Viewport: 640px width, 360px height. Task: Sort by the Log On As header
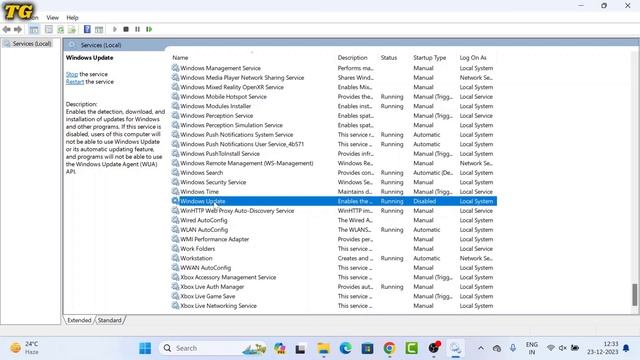473,58
